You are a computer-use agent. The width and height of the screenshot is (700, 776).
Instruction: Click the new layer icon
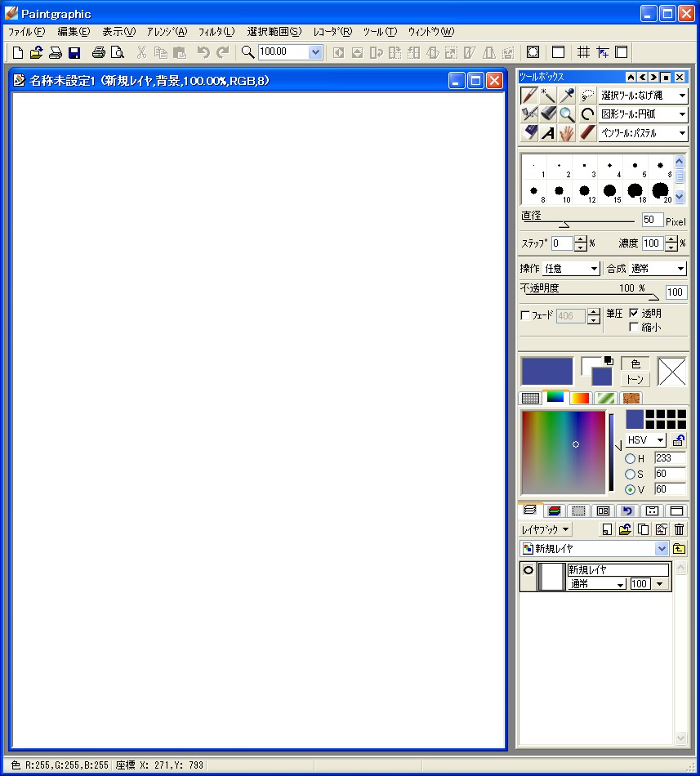(607, 529)
